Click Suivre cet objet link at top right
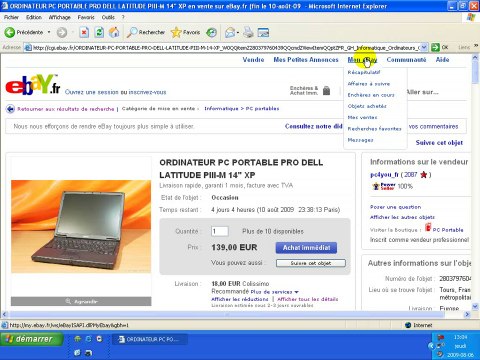This screenshot has width=480, height=360. click(x=439, y=143)
